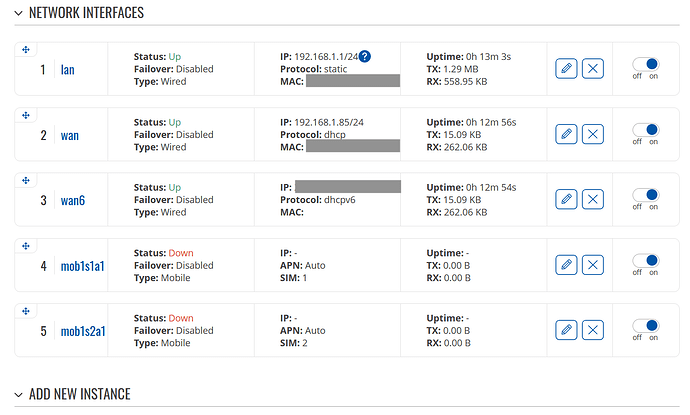Open the wan6 interface name link

[x=73, y=200]
